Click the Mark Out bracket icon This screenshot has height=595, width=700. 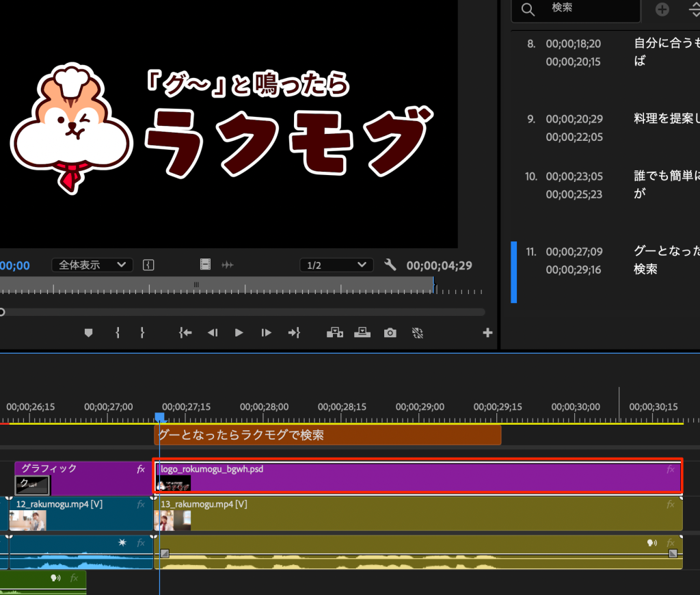click(x=142, y=333)
